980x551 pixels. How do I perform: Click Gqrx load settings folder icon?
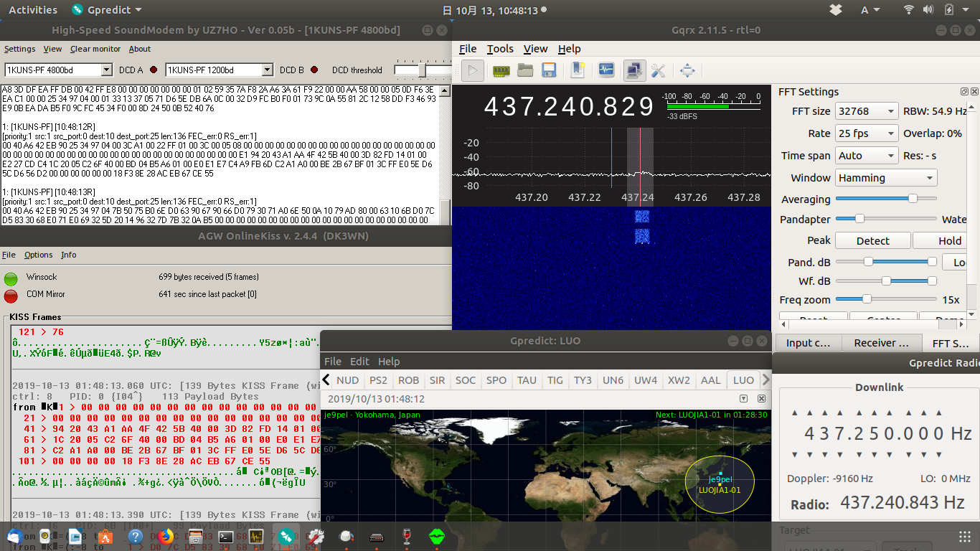(x=525, y=70)
